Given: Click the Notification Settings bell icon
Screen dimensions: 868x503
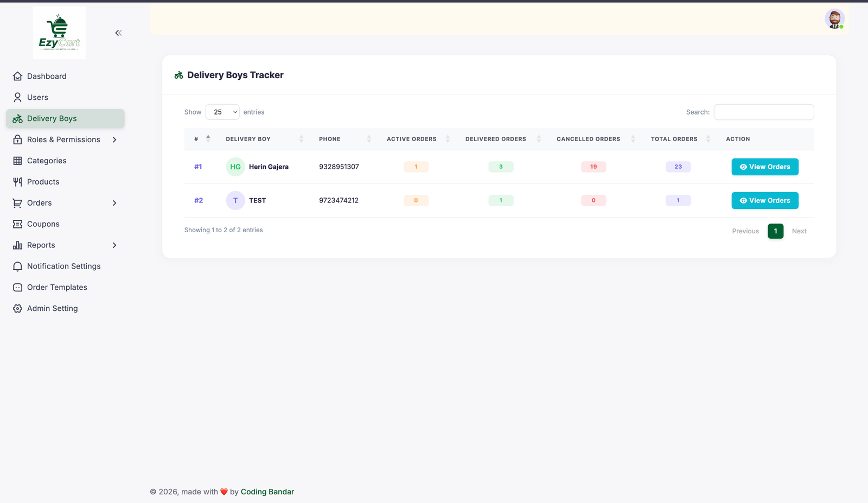Looking at the screenshot, I should click(x=17, y=266).
